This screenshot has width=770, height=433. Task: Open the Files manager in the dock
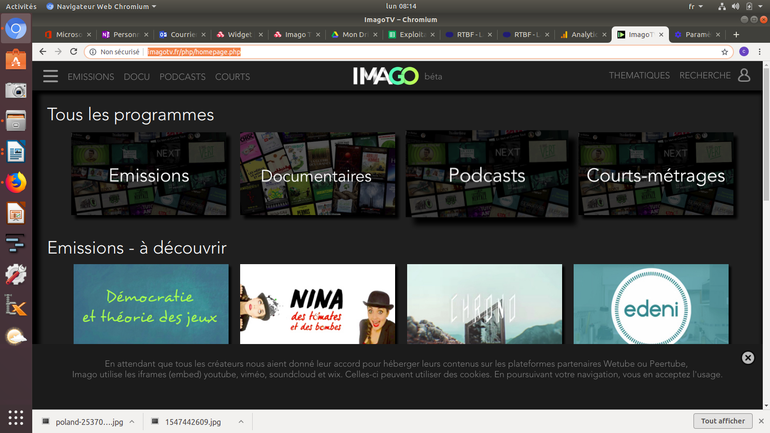pos(16,121)
